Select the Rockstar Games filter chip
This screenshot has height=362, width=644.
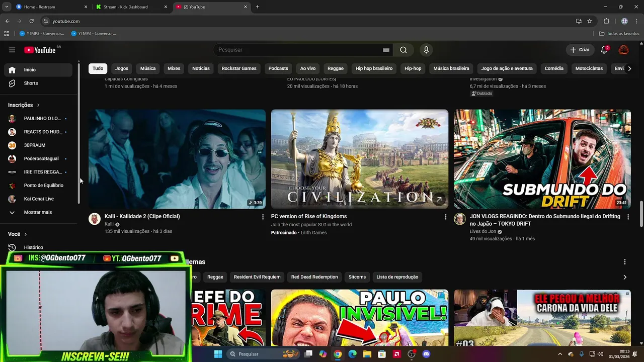[239, 68]
